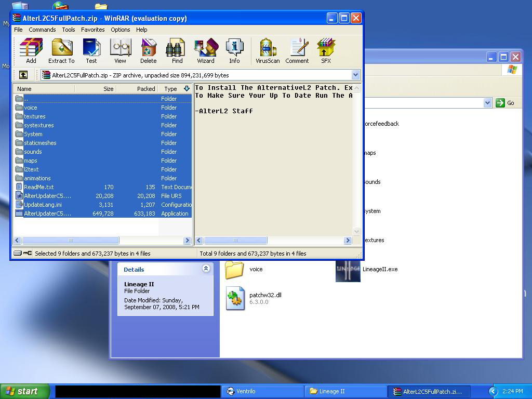532x399 pixels.
Task: Open the Commands menu
Action: pos(42,30)
